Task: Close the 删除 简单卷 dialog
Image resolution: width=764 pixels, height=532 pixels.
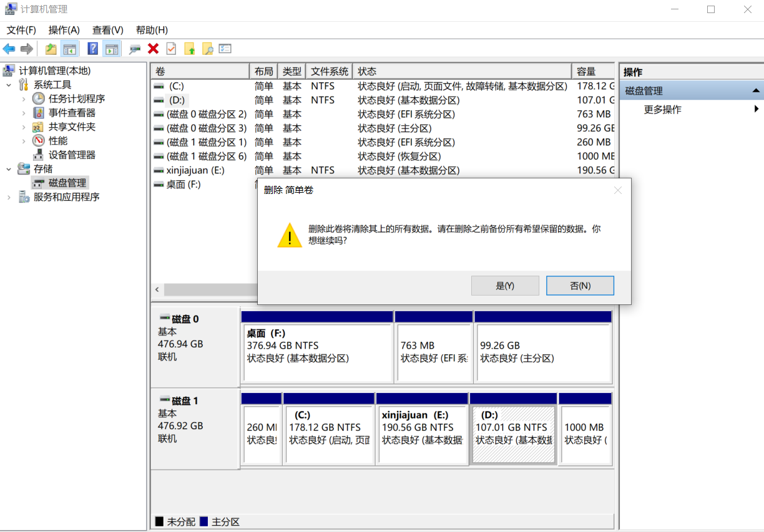Action: [x=618, y=190]
